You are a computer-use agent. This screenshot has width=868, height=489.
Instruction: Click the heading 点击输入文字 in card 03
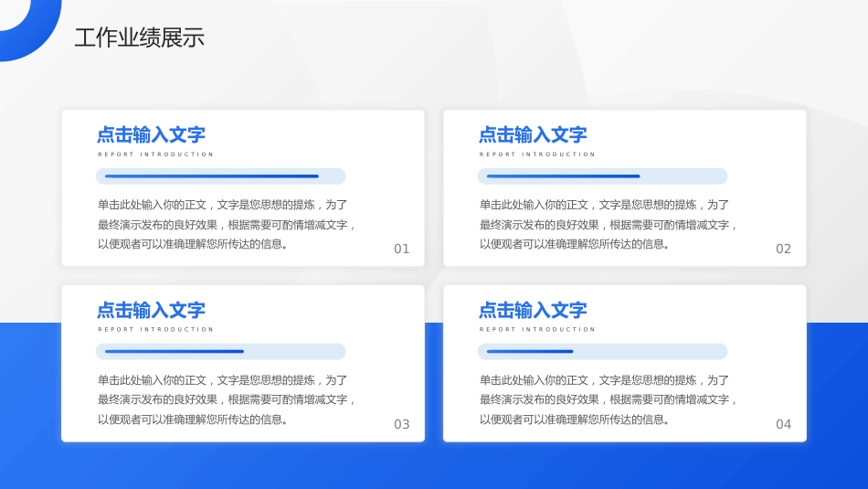tap(151, 310)
